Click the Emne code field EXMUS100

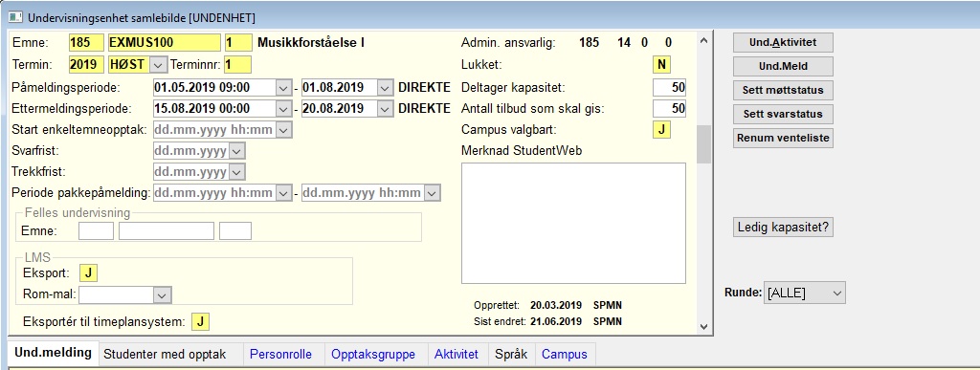click(165, 42)
